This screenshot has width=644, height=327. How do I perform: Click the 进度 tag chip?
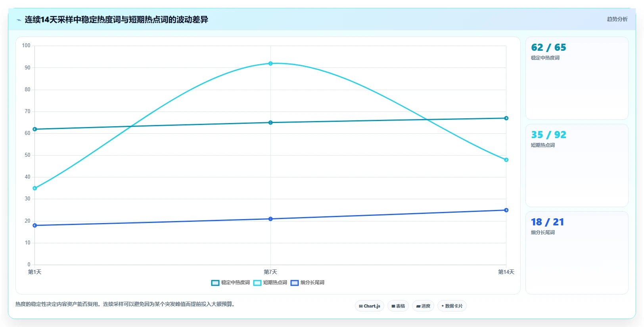coord(423,306)
